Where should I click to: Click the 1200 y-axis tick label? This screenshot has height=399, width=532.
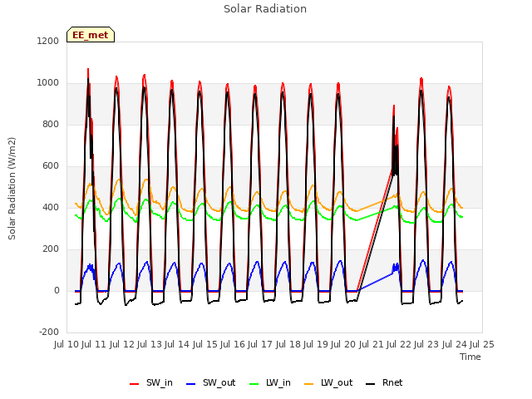point(48,41)
